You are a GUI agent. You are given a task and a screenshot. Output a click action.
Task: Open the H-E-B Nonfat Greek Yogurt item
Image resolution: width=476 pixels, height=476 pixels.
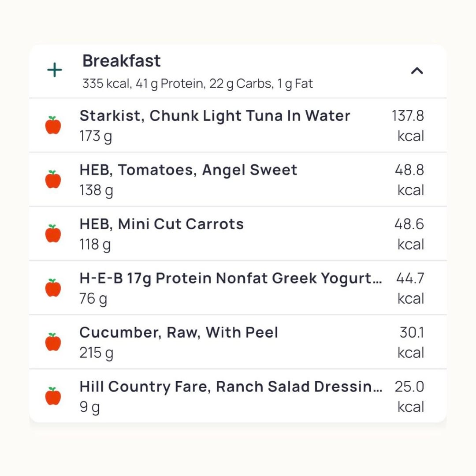pyautogui.click(x=231, y=279)
